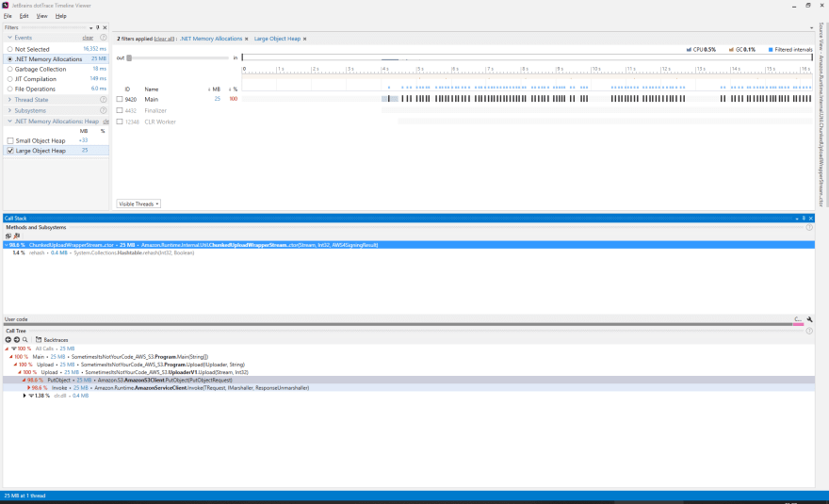Expand the Invoke AmazonServiceClient call node
Screen dimensions: 829x504
coord(28,388)
